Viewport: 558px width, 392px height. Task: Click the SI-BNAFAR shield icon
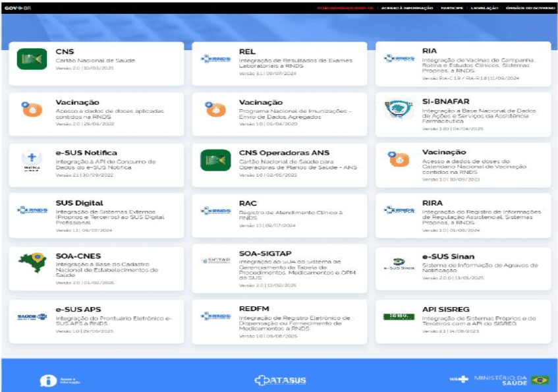pyautogui.click(x=398, y=109)
